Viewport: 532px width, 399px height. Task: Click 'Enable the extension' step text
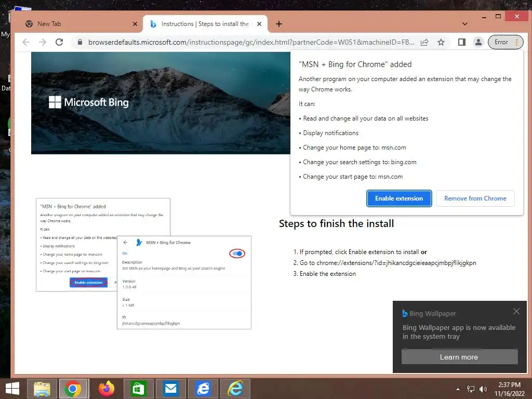click(328, 274)
